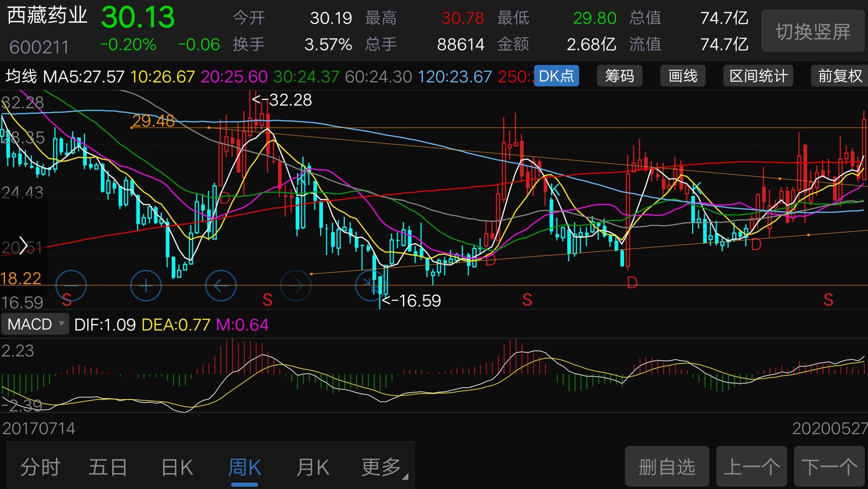This screenshot has width=868, height=489.
Task: Tap the end date 20200527
Action: (830, 429)
